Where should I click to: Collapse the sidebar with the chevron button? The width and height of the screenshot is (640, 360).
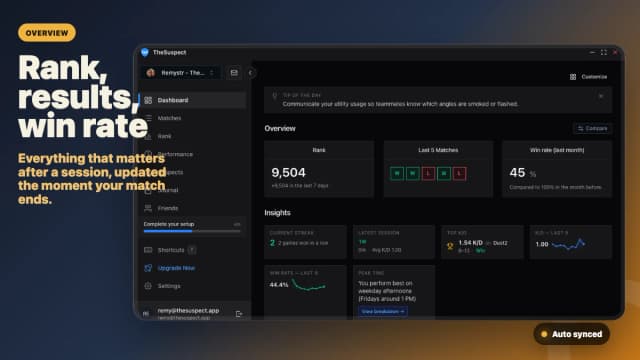click(x=251, y=73)
